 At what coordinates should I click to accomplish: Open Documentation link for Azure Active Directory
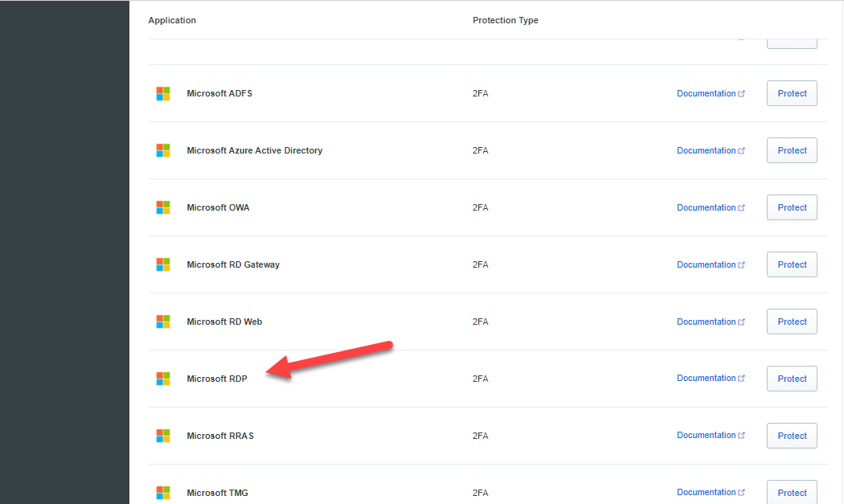[x=711, y=151]
